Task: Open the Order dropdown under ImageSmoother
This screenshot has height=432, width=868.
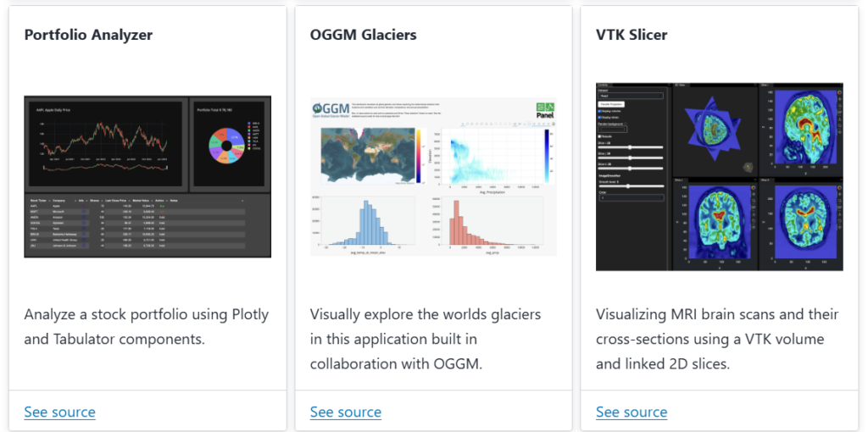Action: point(632,198)
